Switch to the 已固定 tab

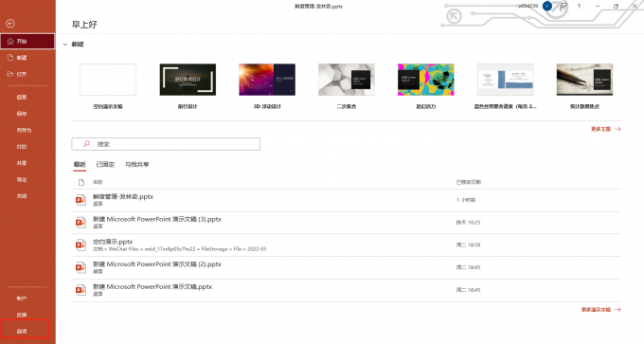[105, 164]
